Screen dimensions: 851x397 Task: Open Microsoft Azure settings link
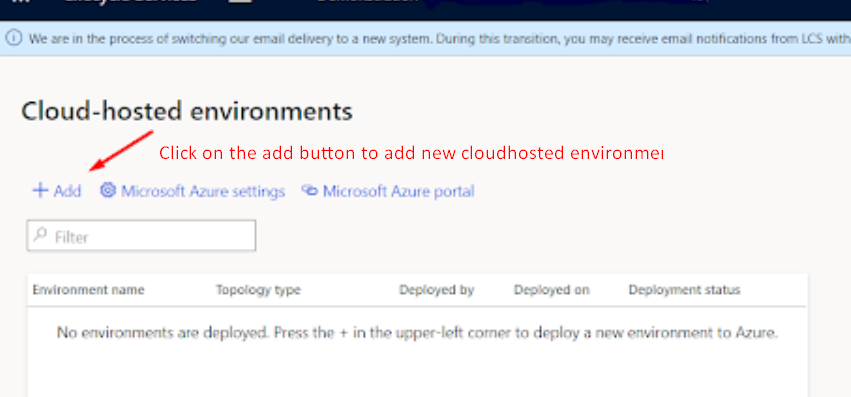click(203, 191)
